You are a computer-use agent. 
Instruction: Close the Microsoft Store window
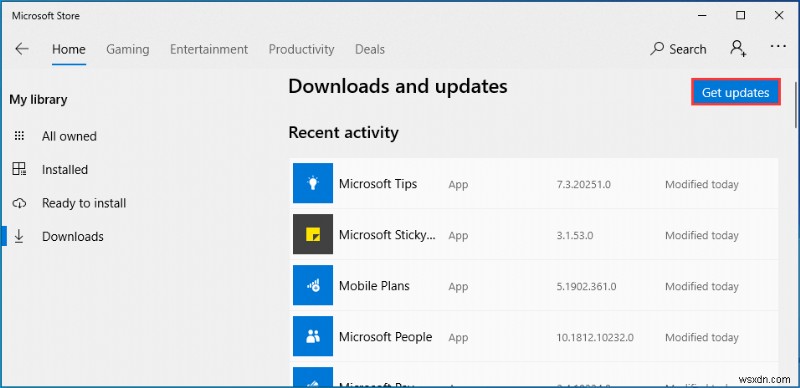point(779,15)
